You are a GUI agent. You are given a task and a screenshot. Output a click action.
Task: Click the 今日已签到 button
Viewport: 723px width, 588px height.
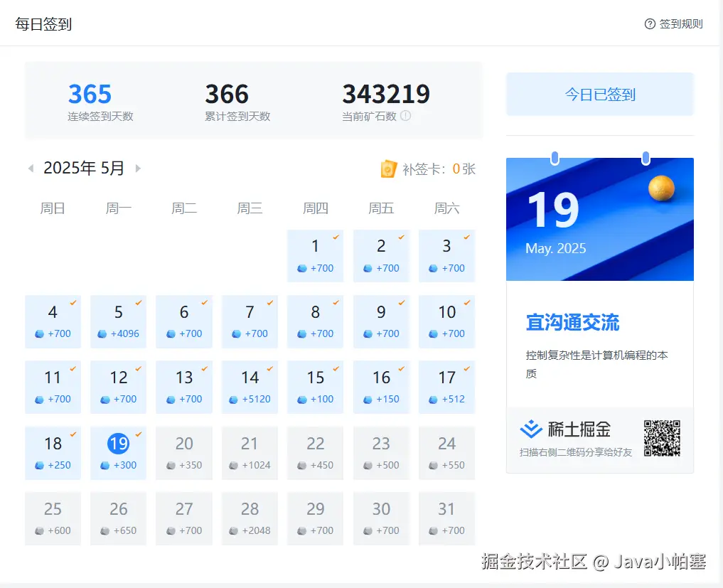click(x=599, y=95)
